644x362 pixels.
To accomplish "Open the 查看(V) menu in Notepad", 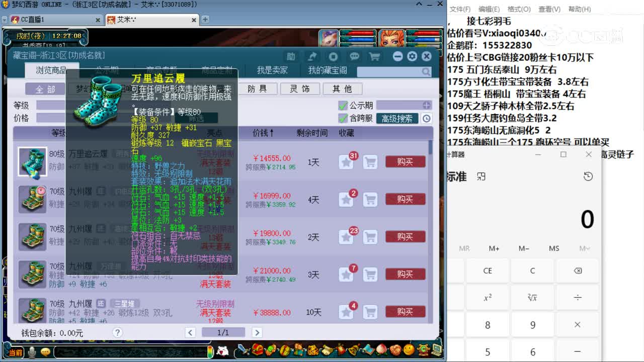I will (x=549, y=9).
